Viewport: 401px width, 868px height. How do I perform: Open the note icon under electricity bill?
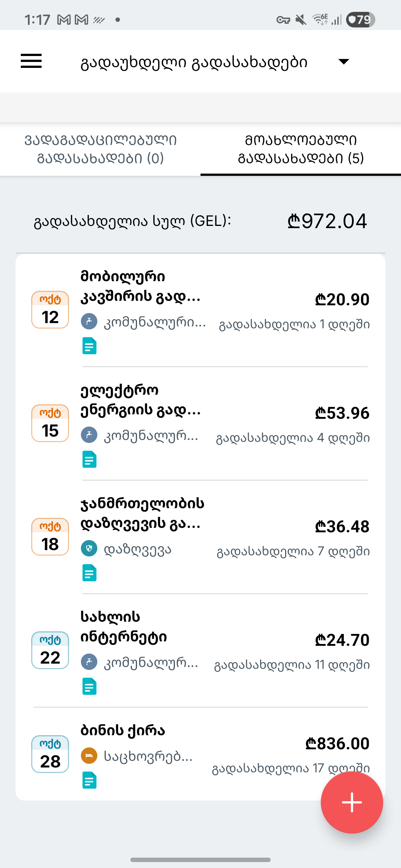[x=89, y=459]
